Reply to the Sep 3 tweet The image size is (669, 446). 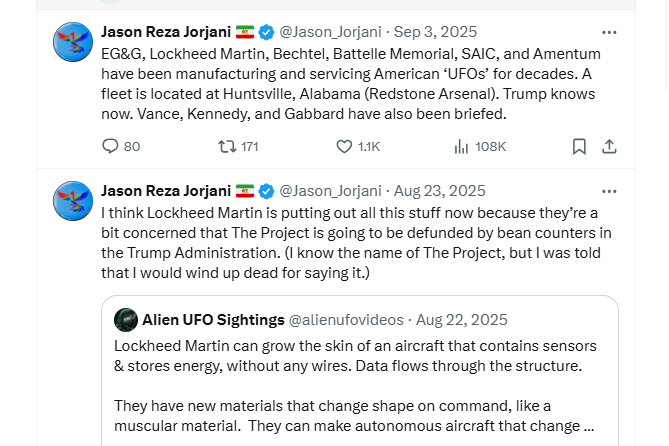click(111, 146)
